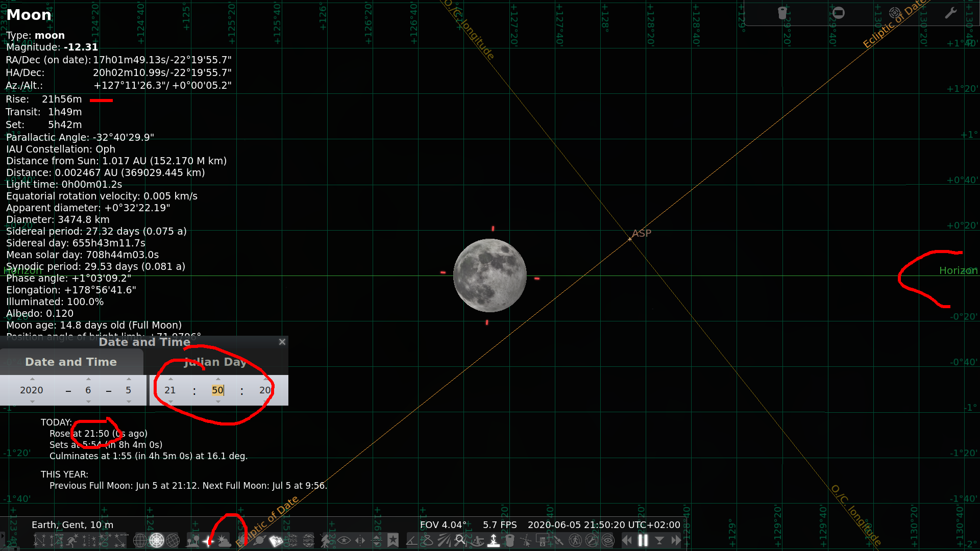The width and height of the screenshot is (980, 551).
Task: Click the minutes field showing 50
Action: click(x=217, y=390)
